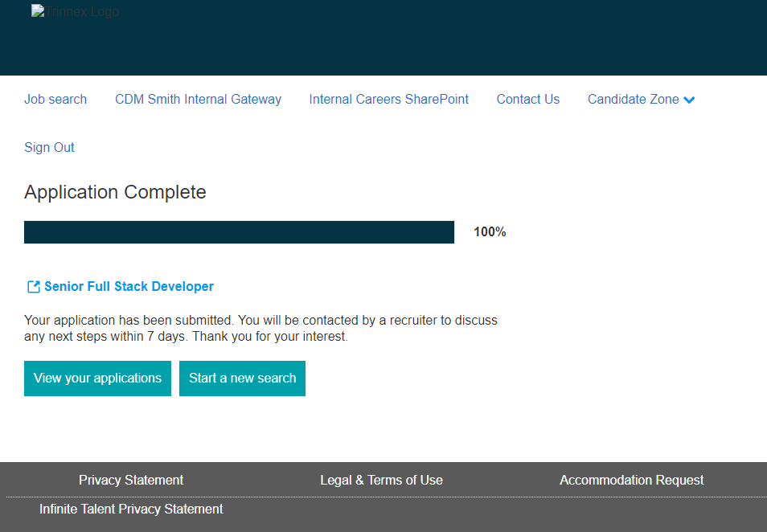Viewport: 767px width, 532px height.
Task: Click the application progress bar
Action: point(239,232)
